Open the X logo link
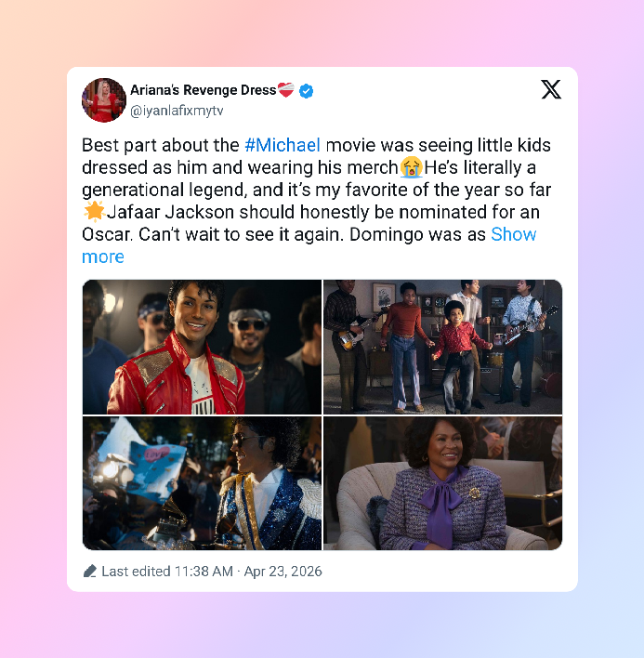 click(551, 89)
